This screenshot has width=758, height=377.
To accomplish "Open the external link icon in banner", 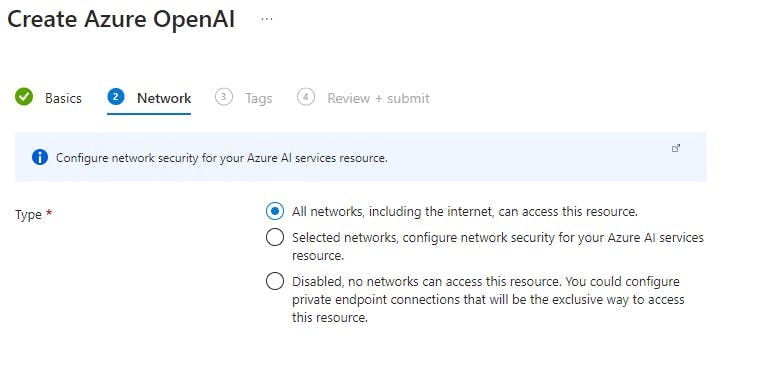I will click(676, 148).
